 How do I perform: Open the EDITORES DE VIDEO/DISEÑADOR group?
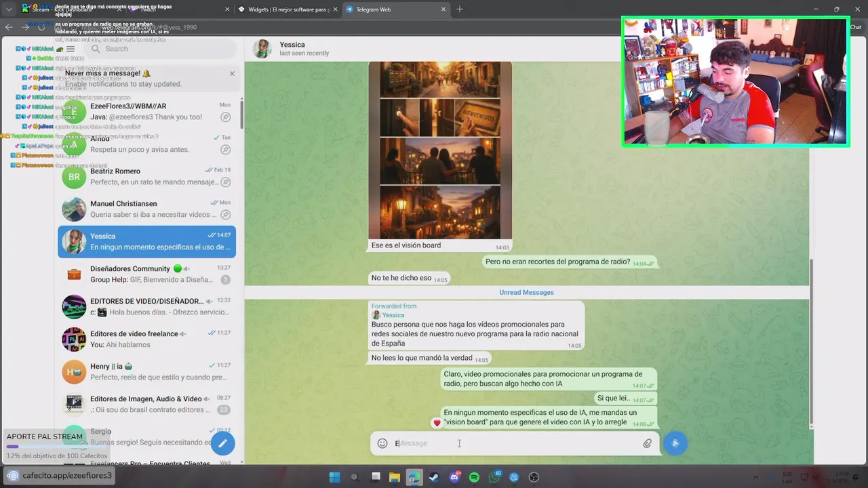(x=146, y=306)
